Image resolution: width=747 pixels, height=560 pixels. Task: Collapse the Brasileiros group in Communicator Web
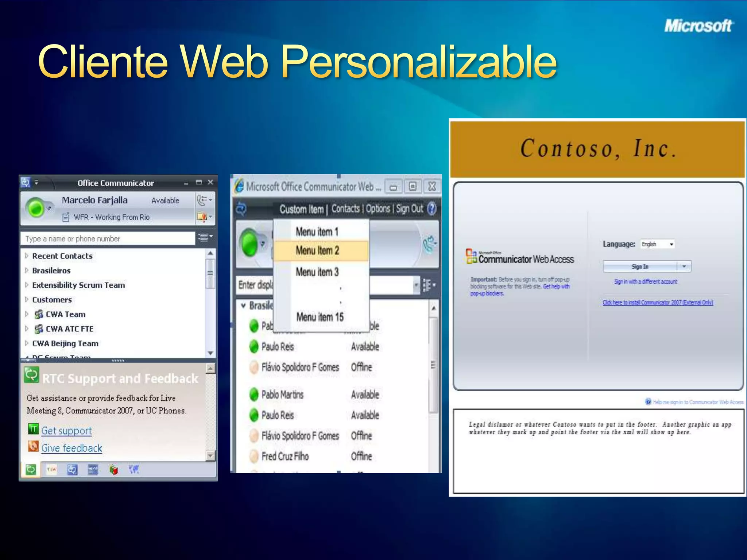tap(243, 306)
